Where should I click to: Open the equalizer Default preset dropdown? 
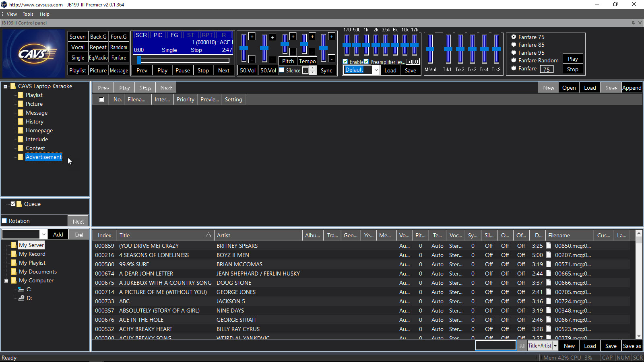click(x=376, y=70)
